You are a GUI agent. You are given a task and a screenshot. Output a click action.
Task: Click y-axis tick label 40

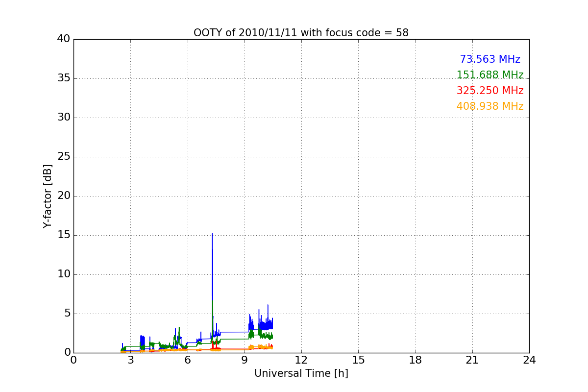[63, 39]
